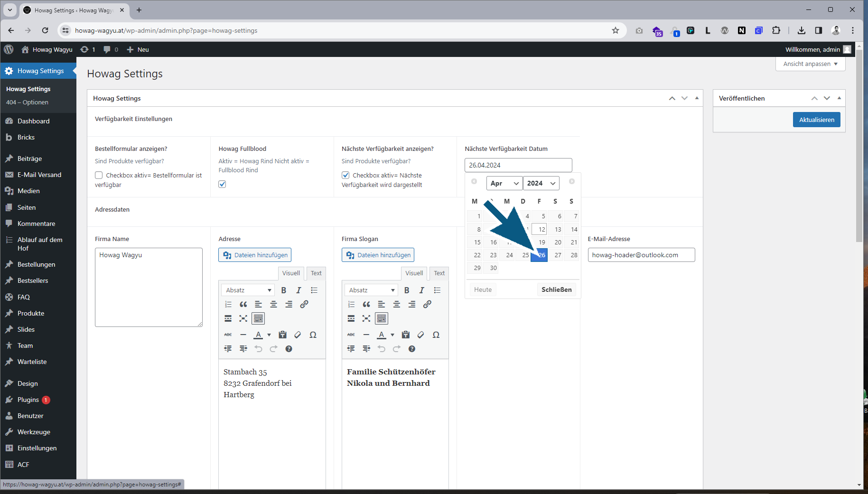Image resolution: width=868 pixels, height=494 pixels.
Task: Click Schließen in the date picker
Action: click(x=556, y=289)
